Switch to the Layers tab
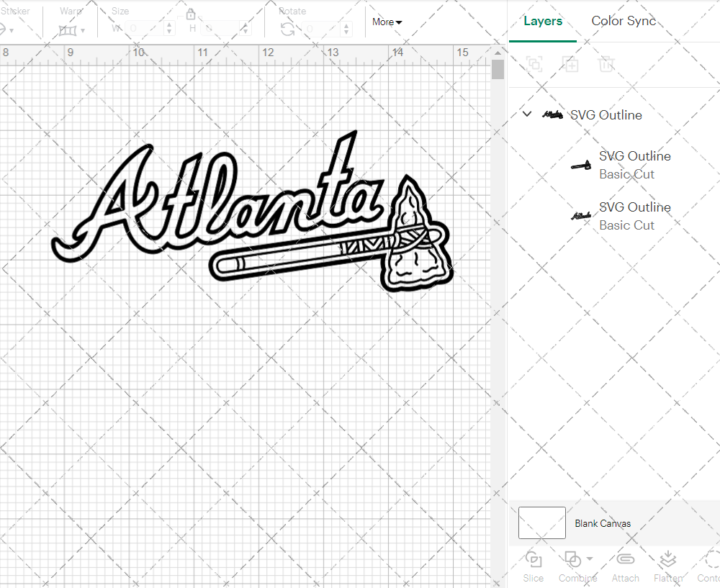 pyautogui.click(x=543, y=21)
